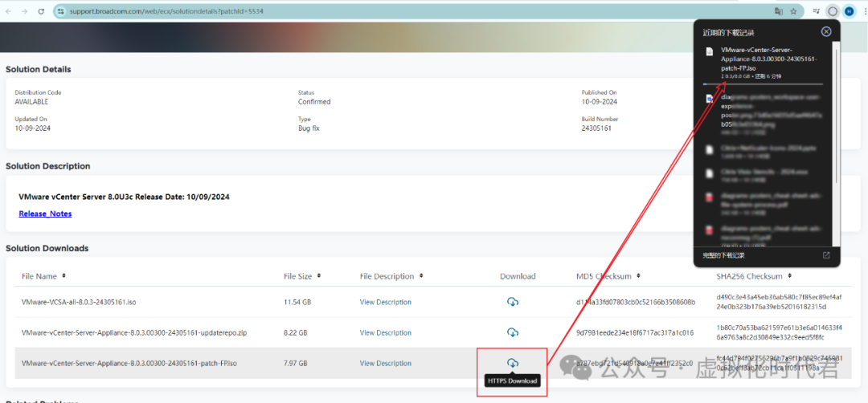Click the vCenter Server 8.0U3c release heading
Screen dimensions: 868x403
124,197
